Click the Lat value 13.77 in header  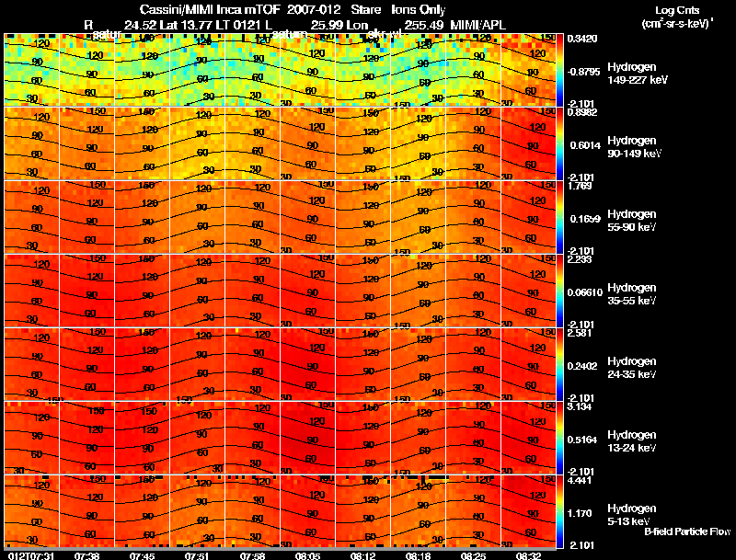click(194, 25)
